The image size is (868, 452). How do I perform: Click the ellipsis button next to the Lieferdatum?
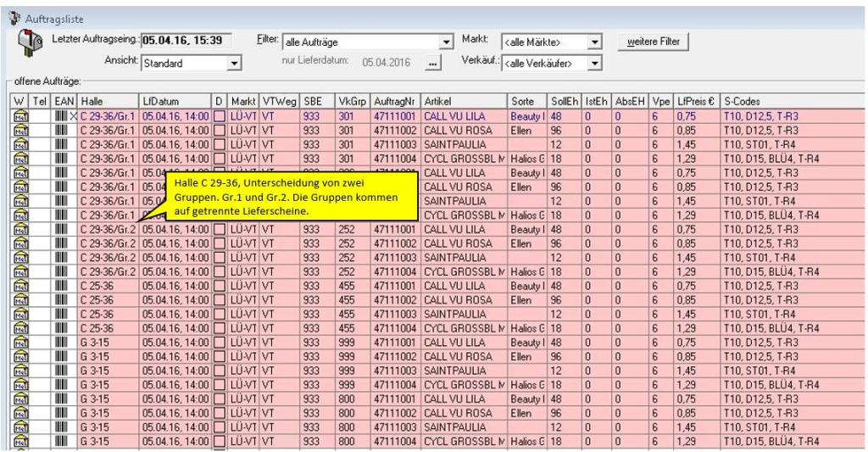coord(433,63)
